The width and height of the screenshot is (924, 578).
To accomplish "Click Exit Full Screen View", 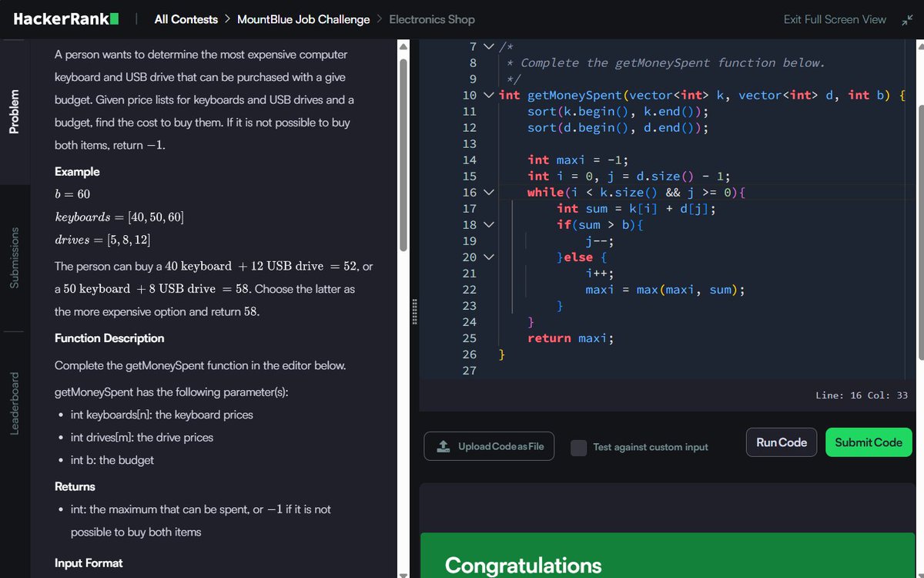I will tap(835, 19).
